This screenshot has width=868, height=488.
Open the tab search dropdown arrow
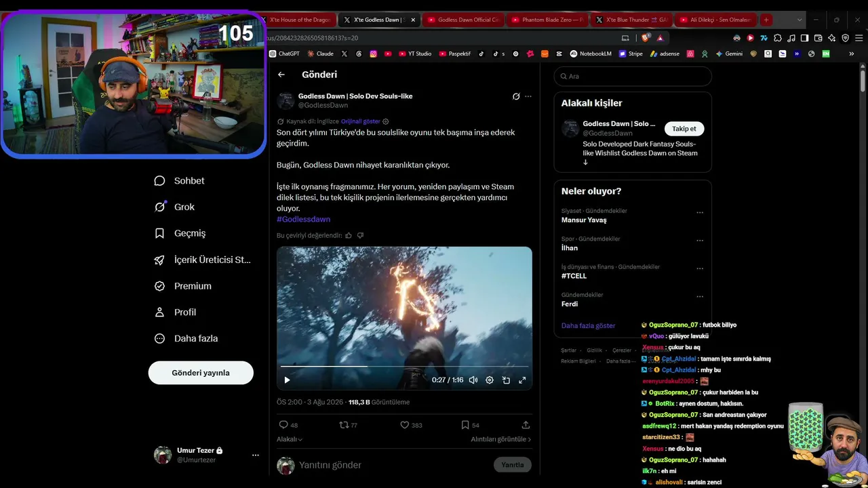800,20
